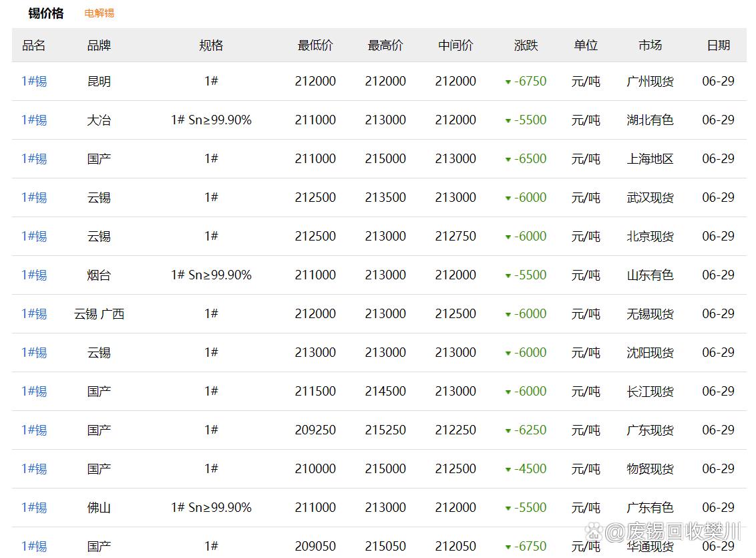756x558 pixels.
Task: Click the 1# Sn≥99.90% spec in 烟台 row
Action: coord(211,275)
